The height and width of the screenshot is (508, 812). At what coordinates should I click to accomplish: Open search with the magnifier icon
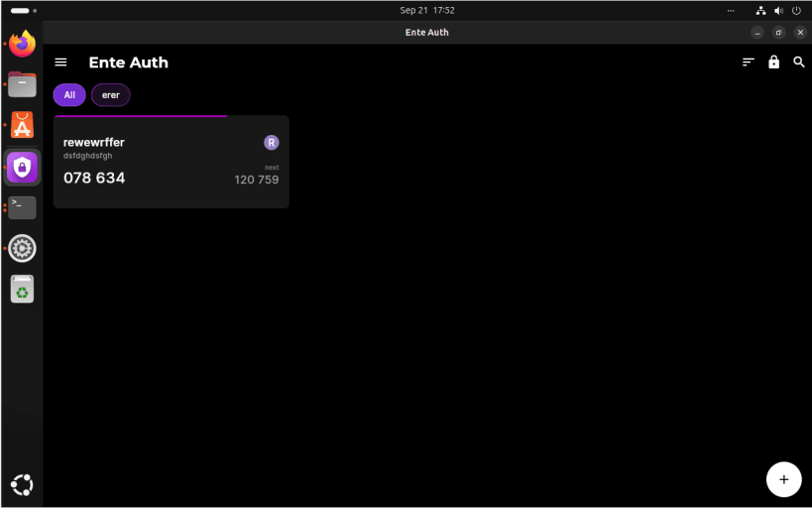pyautogui.click(x=799, y=63)
